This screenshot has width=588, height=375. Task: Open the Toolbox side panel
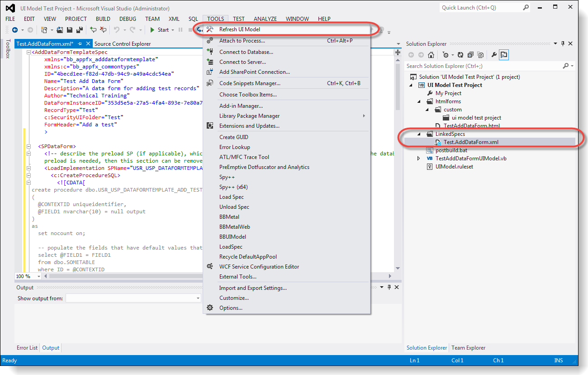(x=7, y=49)
